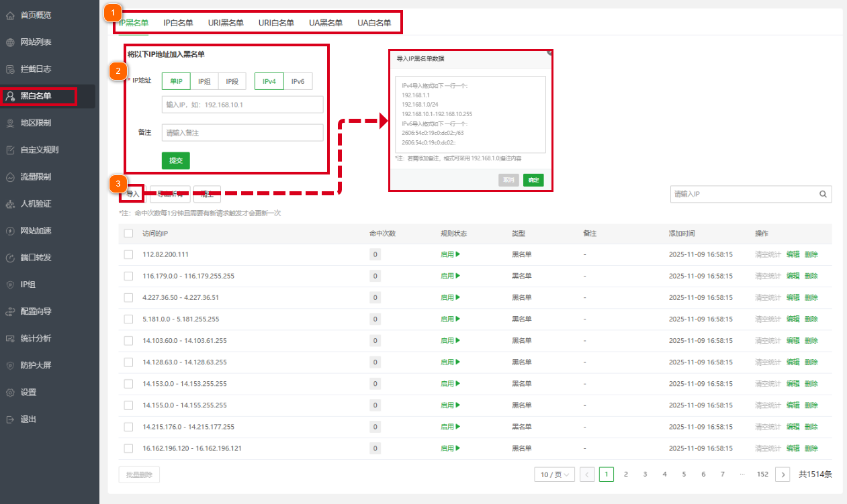Open 首页概览 home icon in sidebar
This screenshot has width=847, height=504.
(10, 15)
